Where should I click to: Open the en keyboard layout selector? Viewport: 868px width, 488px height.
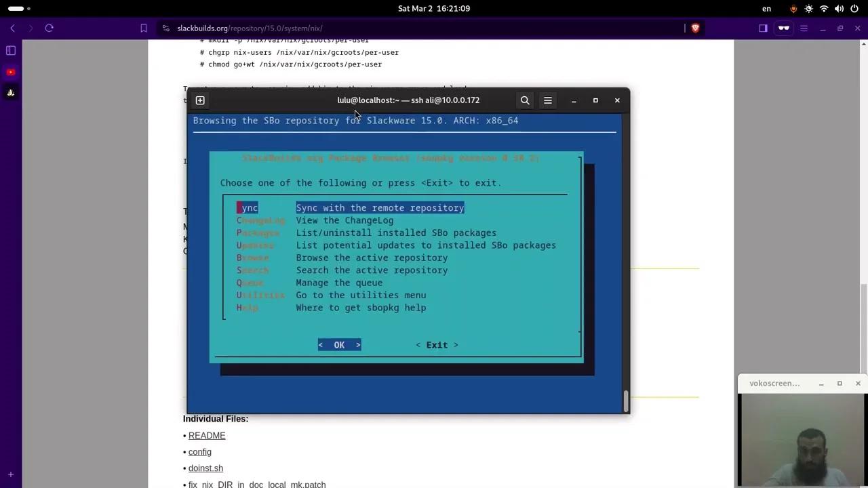[x=766, y=8]
